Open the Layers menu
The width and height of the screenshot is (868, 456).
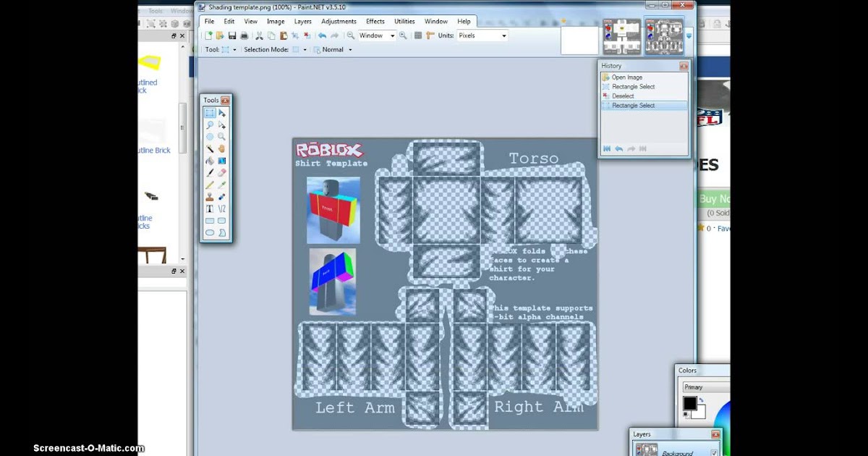[x=303, y=21]
